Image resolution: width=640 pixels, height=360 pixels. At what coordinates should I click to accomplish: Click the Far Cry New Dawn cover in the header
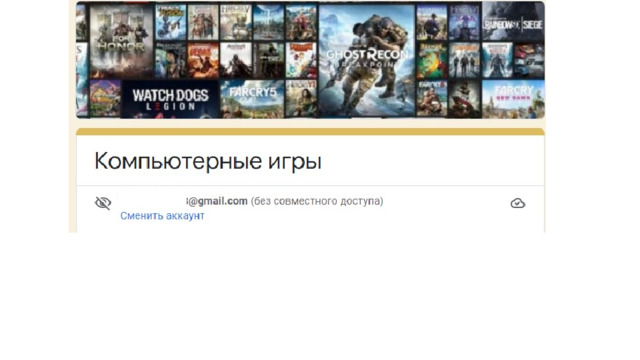point(513,99)
